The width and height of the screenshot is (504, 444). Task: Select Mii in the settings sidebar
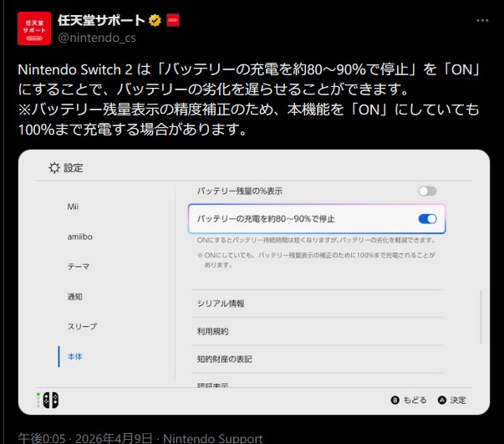pyautogui.click(x=73, y=207)
